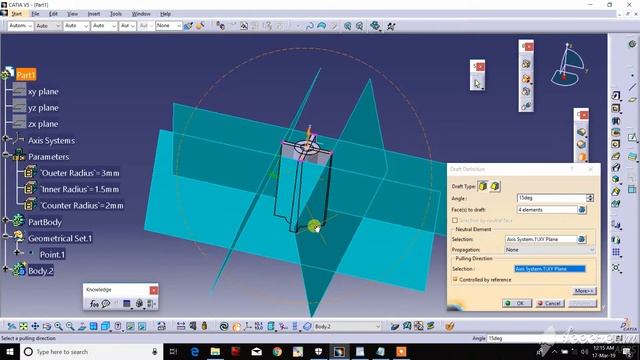Open File Explorer from the taskbar
The height and width of the screenshot is (360, 640).
click(x=215, y=351)
